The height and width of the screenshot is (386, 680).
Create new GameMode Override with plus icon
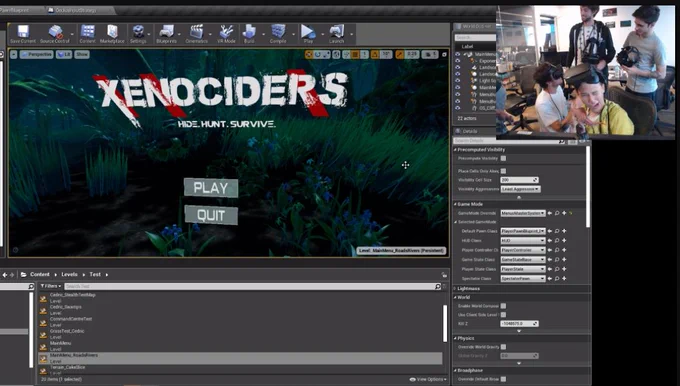[x=564, y=213]
